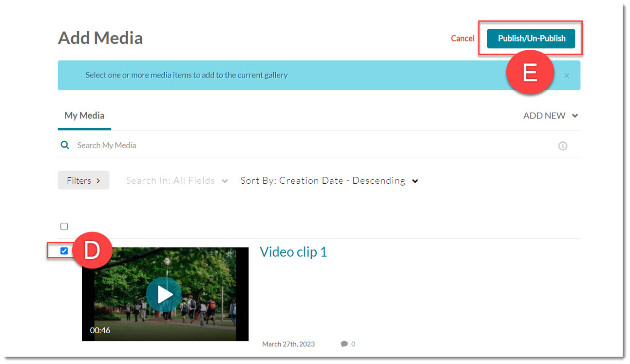This screenshot has width=630, height=364.
Task: Switch to the My Media tab
Action: click(x=84, y=116)
